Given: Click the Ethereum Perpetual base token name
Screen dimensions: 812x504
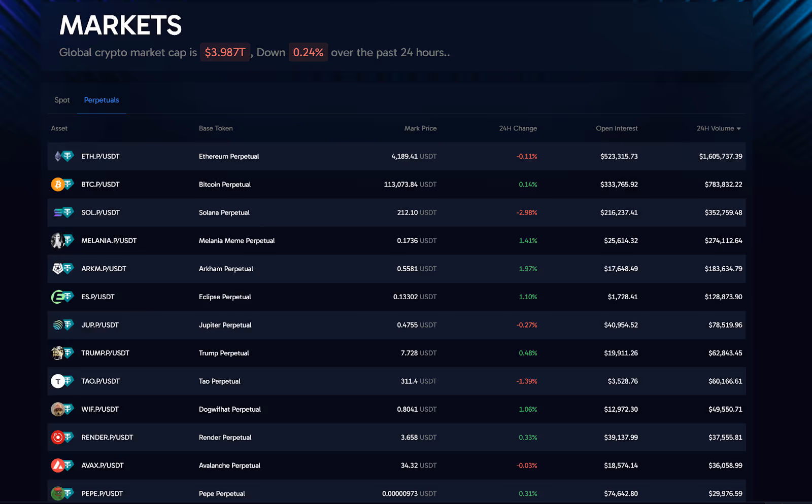Looking at the screenshot, I should pyautogui.click(x=229, y=156).
